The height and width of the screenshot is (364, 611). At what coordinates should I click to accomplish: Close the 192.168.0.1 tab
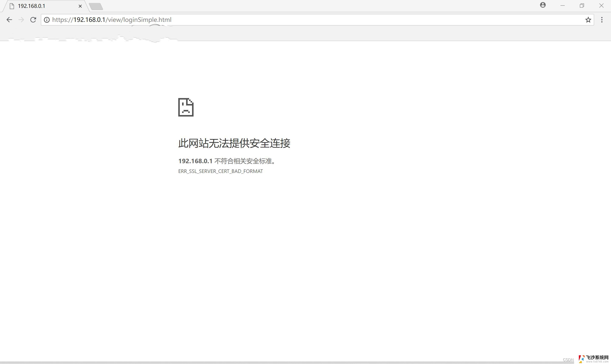click(x=80, y=6)
